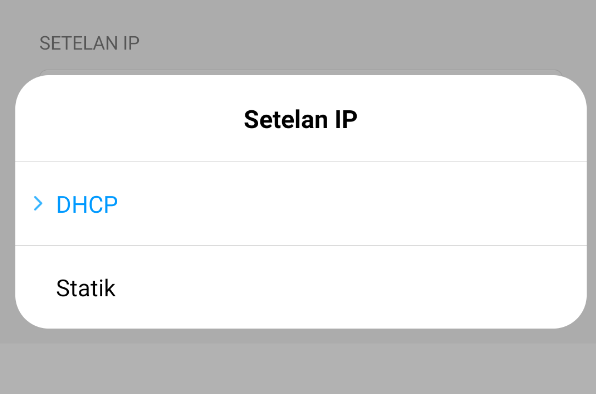Tap the Setelan IP dialog title
The height and width of the screenshot is (394, 596).
(301, 119)
